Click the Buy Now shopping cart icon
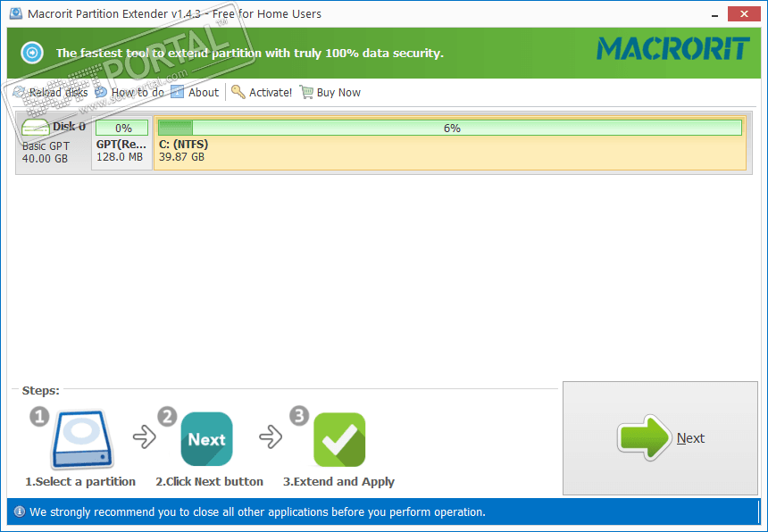Image resolution: width=768 pixels, height=532 pixels. tap(306, 92)
